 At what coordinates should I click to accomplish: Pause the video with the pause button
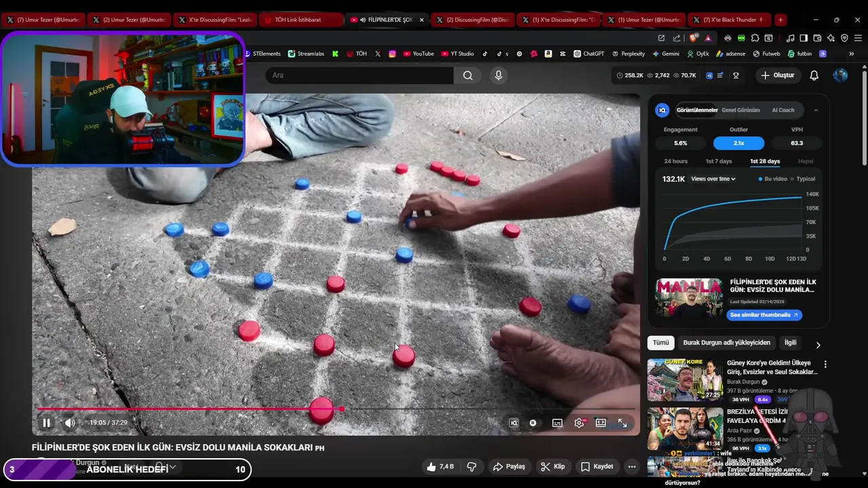[46, 423]
